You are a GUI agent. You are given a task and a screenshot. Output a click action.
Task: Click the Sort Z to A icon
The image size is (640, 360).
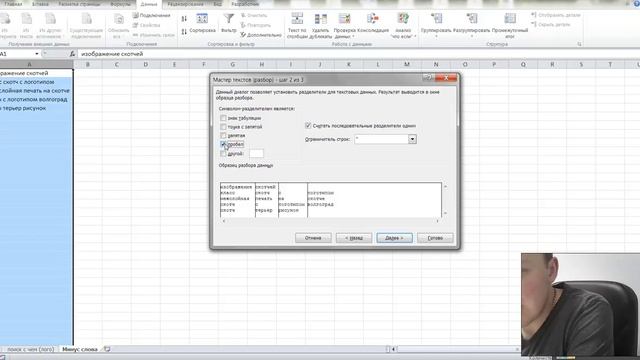click(x=184, y=31)
